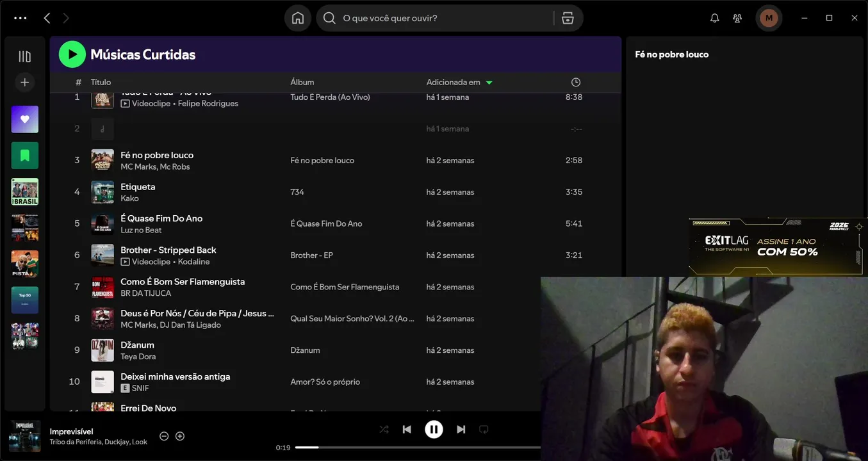Sort by Título column header
Screen dimensions: 868x461
click(101, 82)
